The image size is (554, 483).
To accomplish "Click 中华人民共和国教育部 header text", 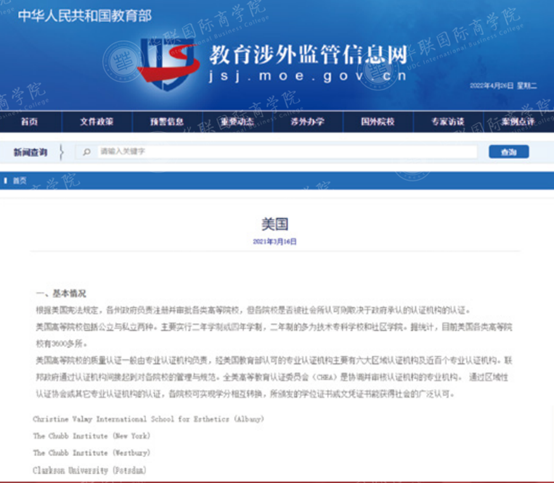I will (85, 16).
